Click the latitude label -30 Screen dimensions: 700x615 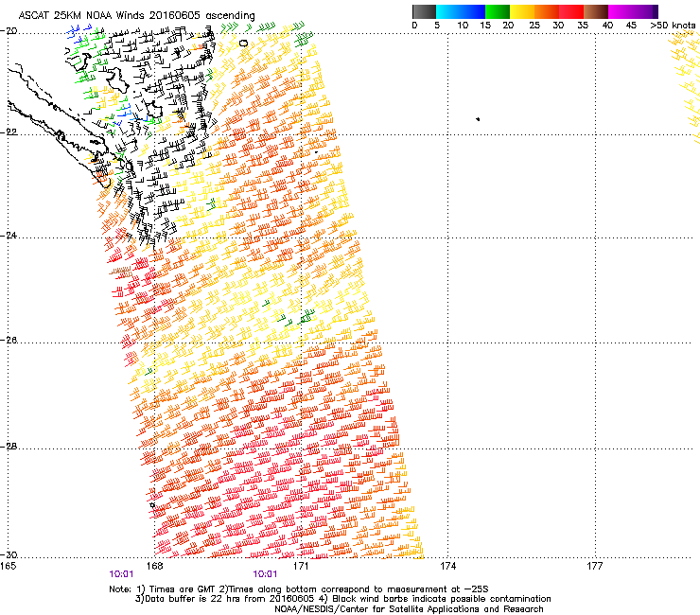[9, 554]
